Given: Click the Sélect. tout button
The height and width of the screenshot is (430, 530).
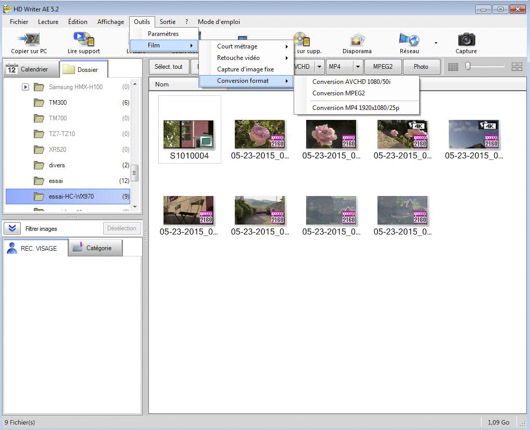Looking at the screenshot, I should click(169, 67).
